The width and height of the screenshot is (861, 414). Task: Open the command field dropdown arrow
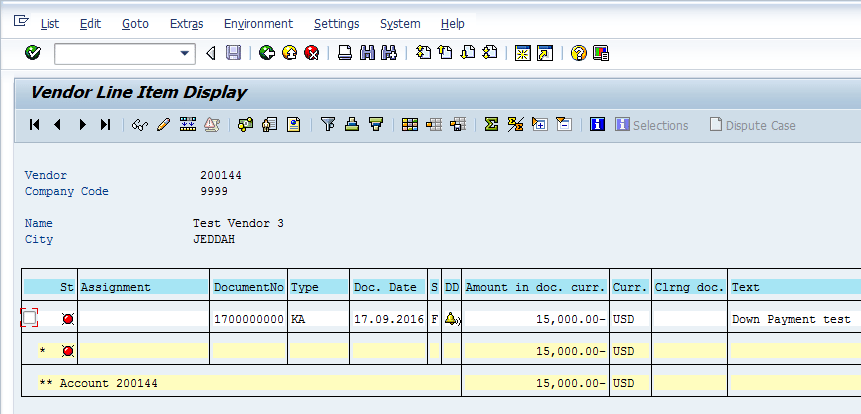[185, 53]
